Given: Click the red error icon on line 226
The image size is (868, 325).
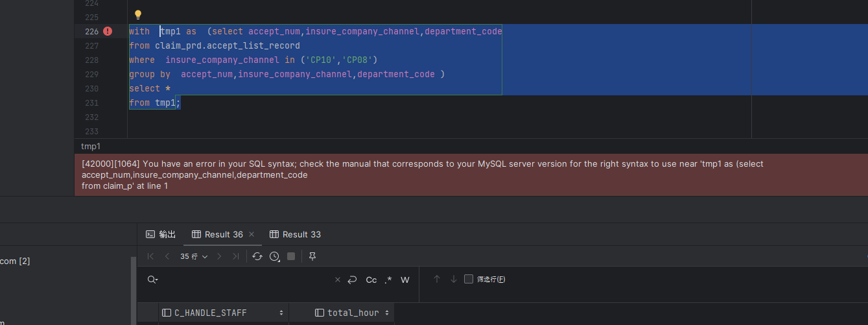Looking at the screenshot, I should 108,31.
